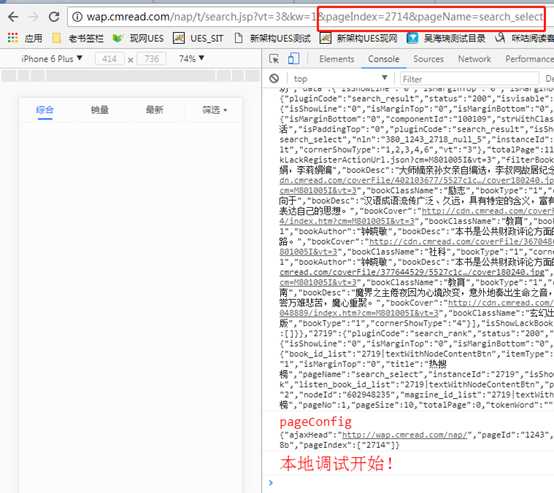
Task: Open the 048889/index.htm console link
Action: click(359, 313)
